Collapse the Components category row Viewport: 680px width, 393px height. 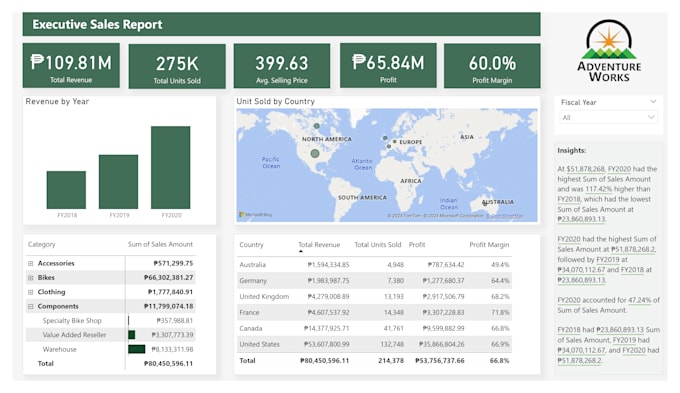pos(30,306)
